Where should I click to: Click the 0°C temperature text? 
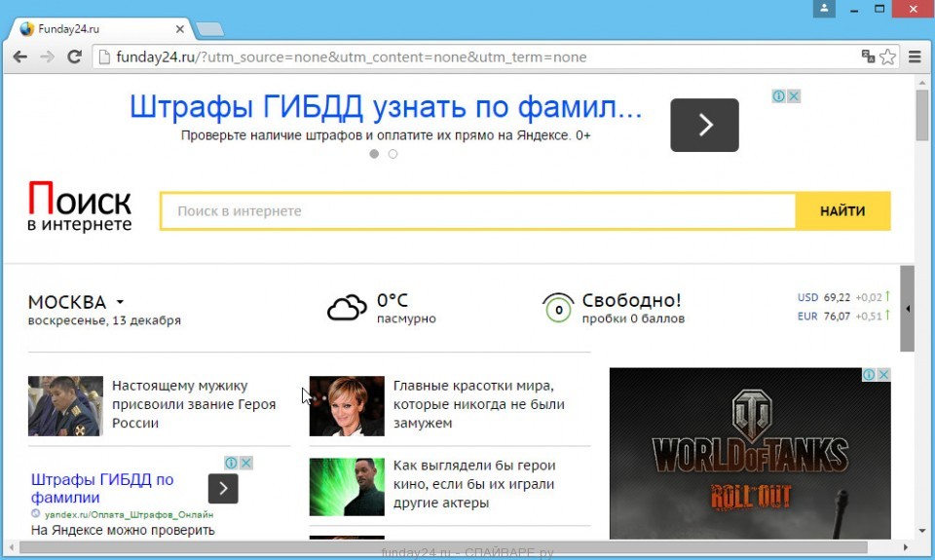click(x=393, y=300)
